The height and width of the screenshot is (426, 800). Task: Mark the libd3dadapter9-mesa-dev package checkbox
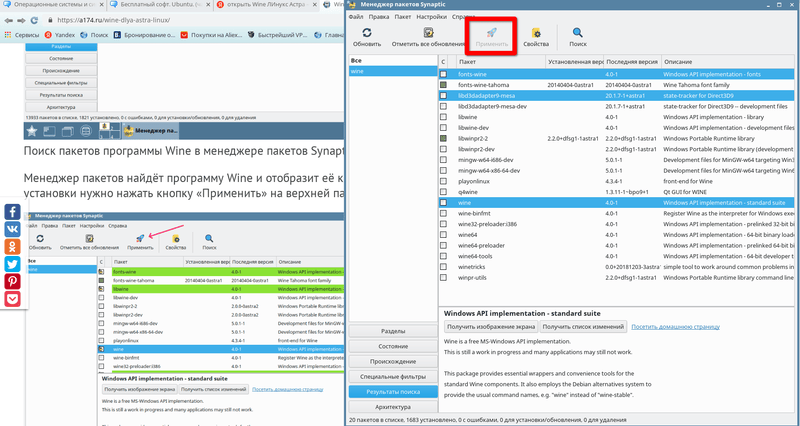[x=443, y=106]
